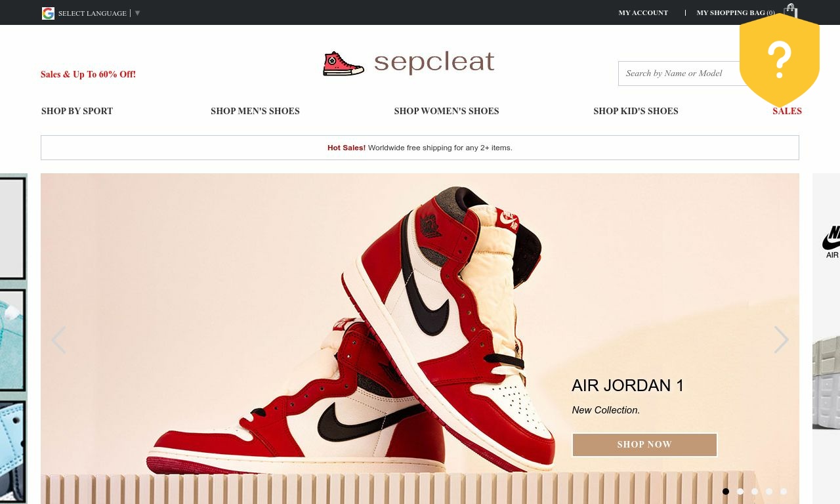
Task: Open Shop Men's Shoes menu
Action: 255,111
